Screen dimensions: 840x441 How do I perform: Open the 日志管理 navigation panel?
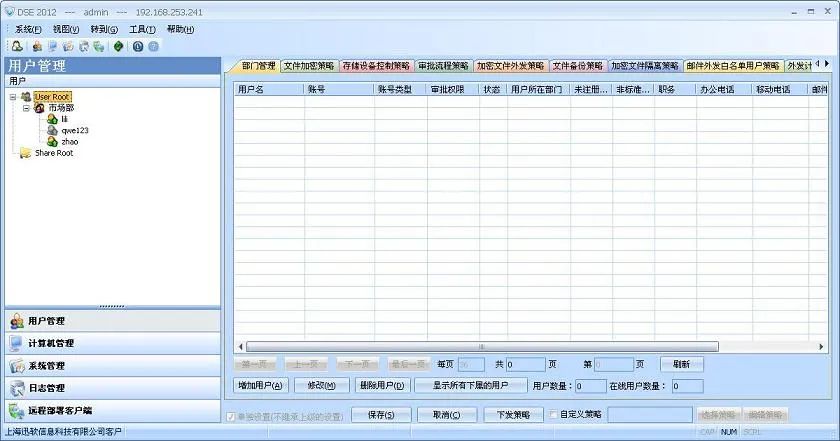[x=112, y=388]
